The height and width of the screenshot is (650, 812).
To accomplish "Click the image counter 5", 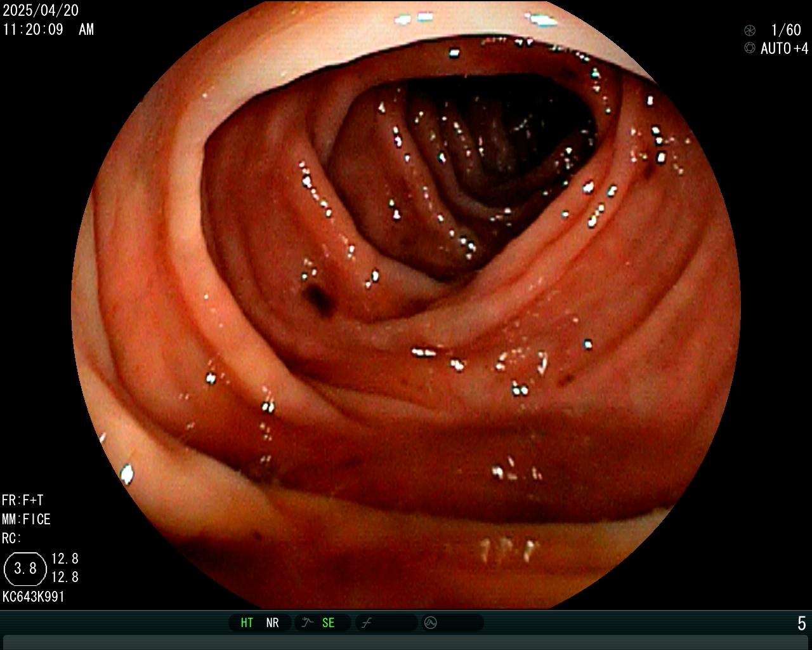I will (802, 623).
